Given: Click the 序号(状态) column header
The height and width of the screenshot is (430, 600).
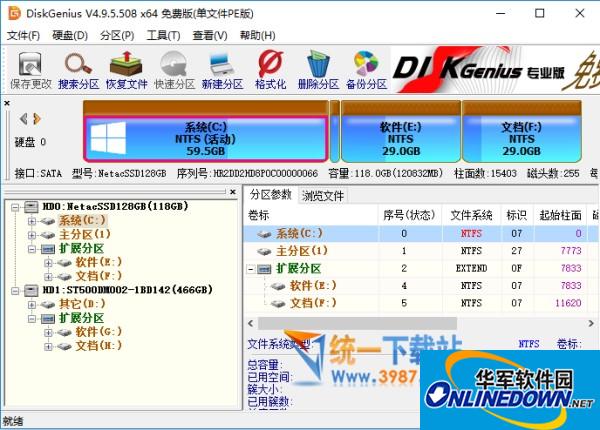Looking at the screenshot, I should 410,215.
